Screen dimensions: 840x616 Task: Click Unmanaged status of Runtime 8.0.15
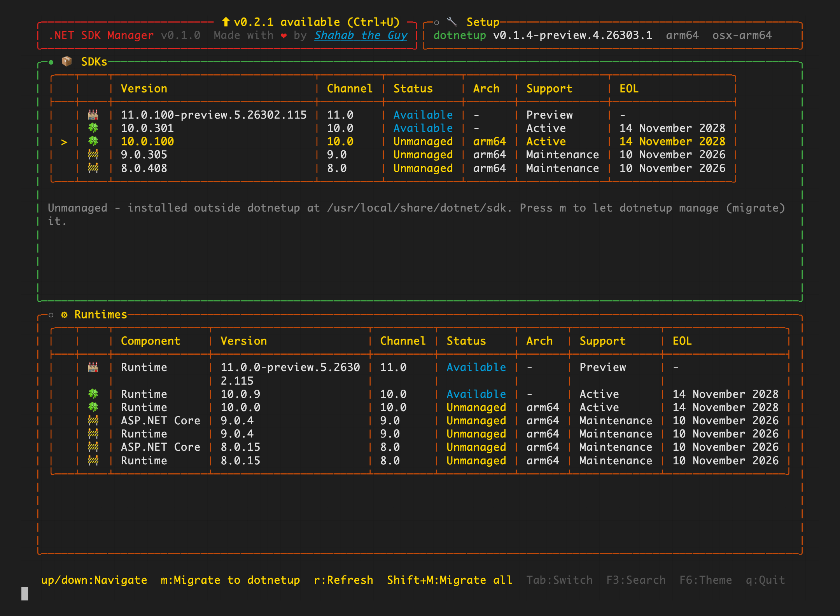(x=476, y=461)
